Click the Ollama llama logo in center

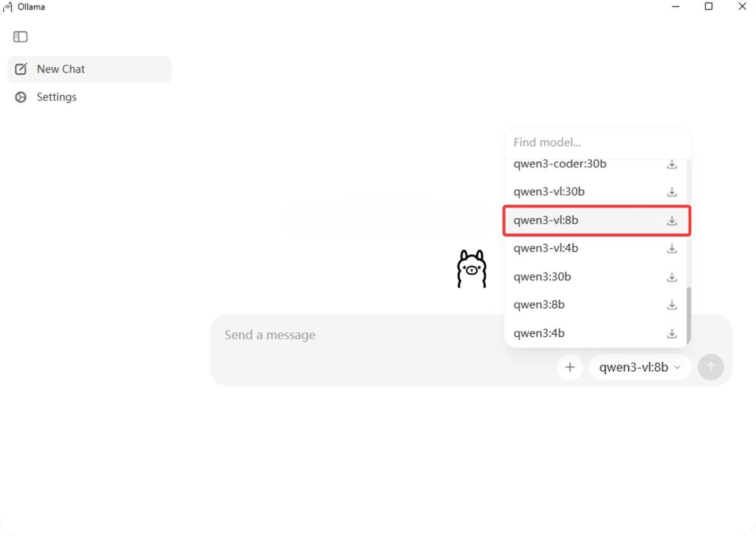click(471, 269)
